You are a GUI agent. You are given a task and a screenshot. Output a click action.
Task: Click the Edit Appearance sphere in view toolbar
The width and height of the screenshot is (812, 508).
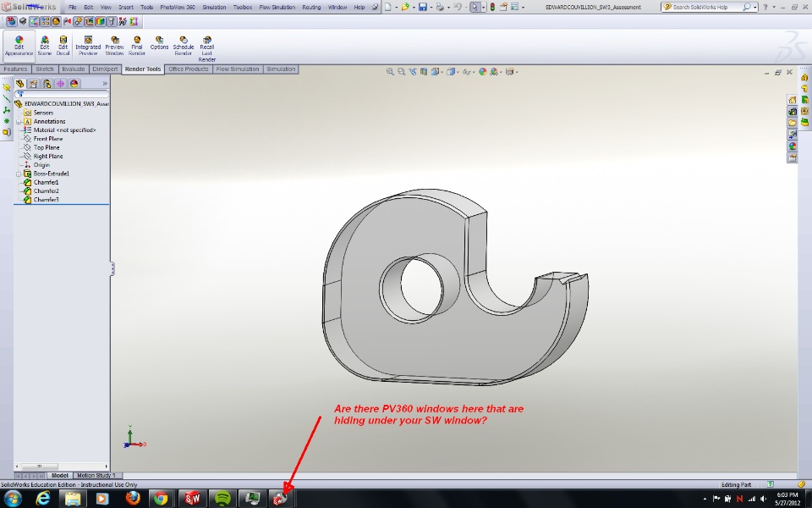tap(482, 71)
